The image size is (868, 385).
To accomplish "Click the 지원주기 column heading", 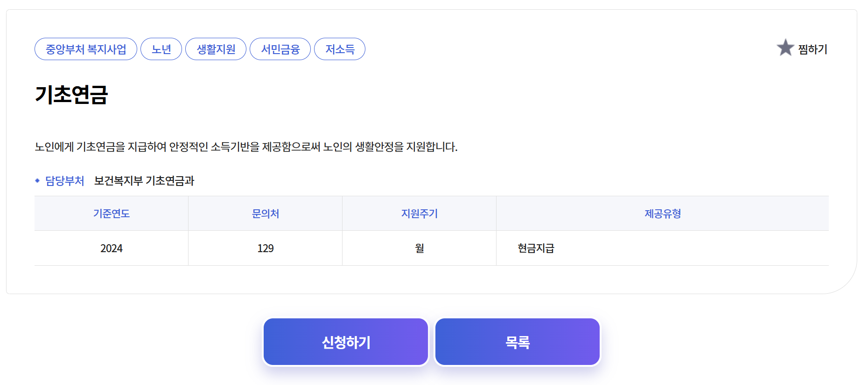I will (419, 213).
